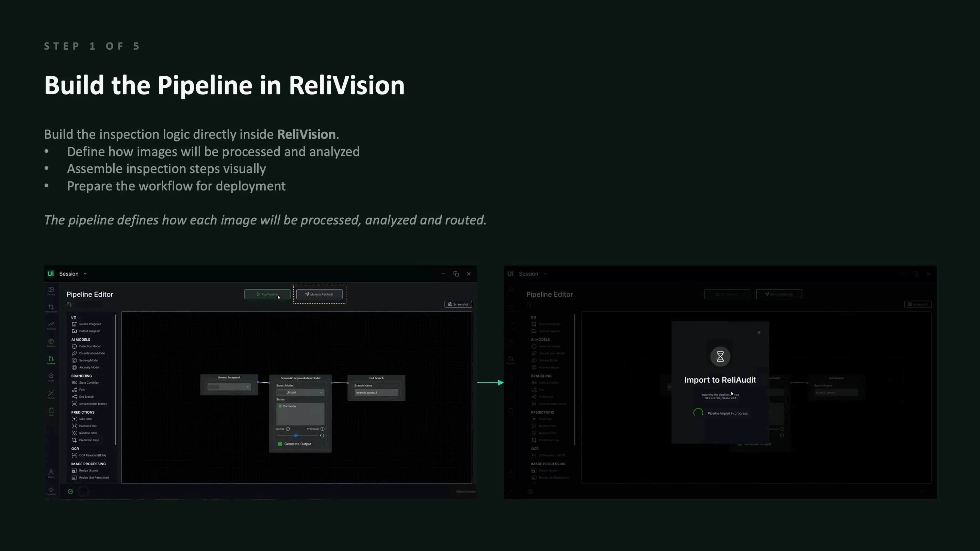Viewport: 980px width, 551px height.
Task: Click the Prediction Crop palette icon, left window
Action: [74, 440]
